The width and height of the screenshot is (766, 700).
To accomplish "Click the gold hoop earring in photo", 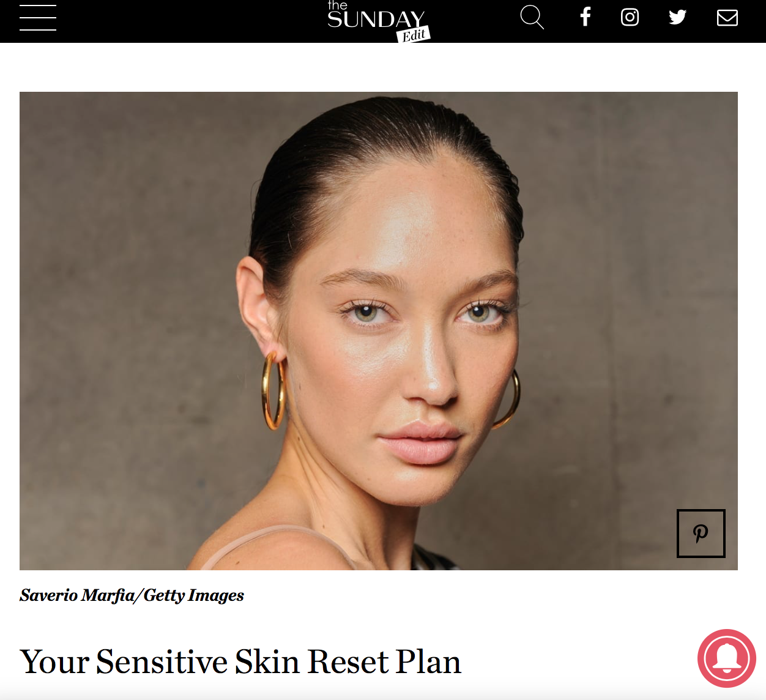I will pos(273,390).
